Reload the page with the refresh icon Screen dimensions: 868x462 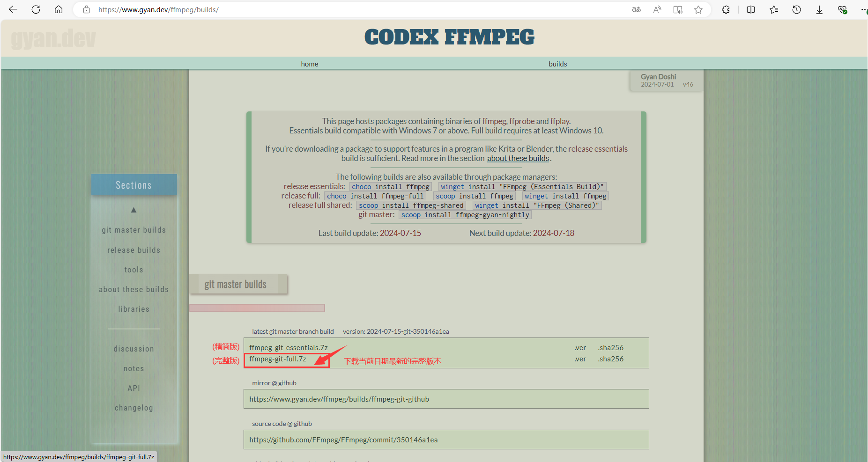pyautogui.click(x=36, y=9)
